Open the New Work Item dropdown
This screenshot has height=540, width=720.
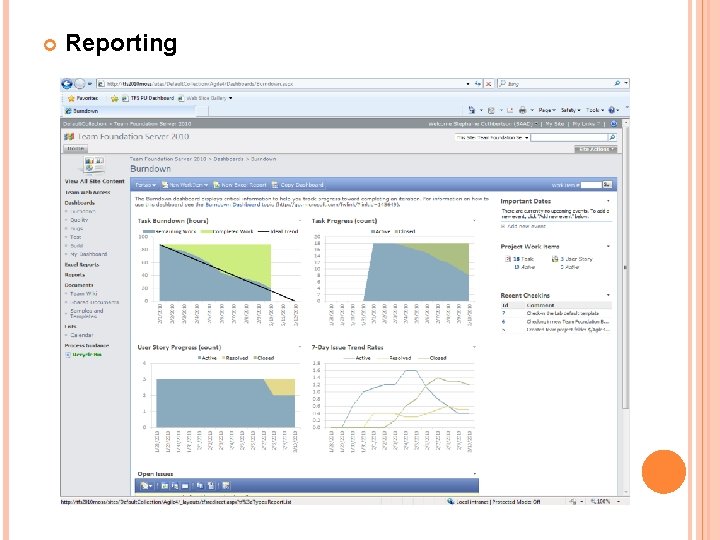tap(185, 185)
